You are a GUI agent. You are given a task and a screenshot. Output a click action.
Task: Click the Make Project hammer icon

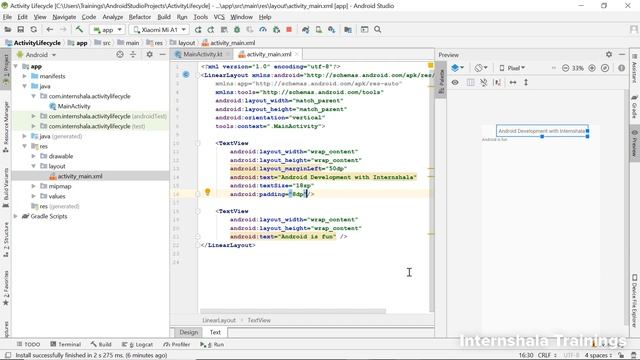(79, 29)
